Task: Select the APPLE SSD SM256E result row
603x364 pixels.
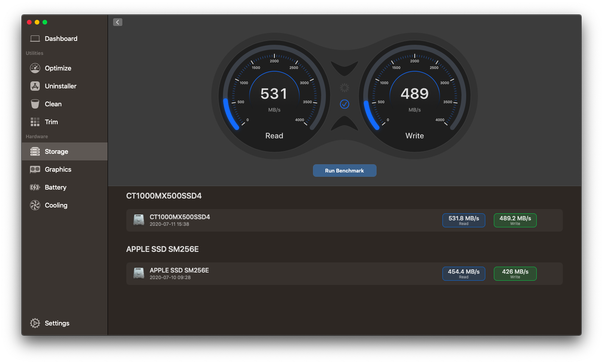Action: pyautogui.click(x=345, y=274)
